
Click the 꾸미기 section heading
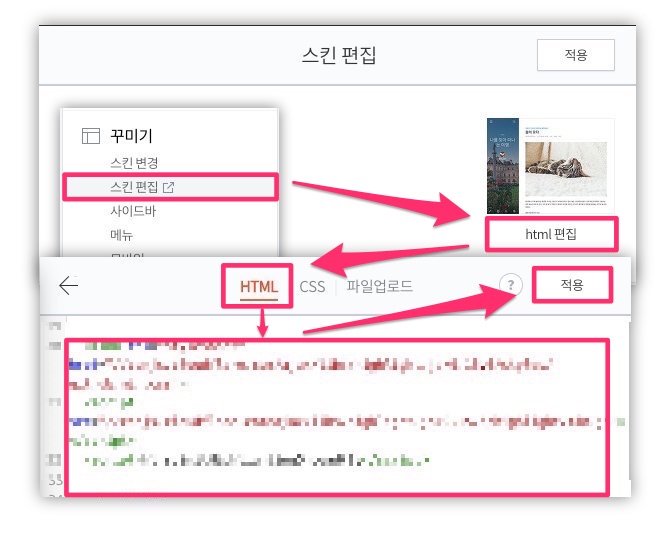pyautogui.click(x=131, y=136)
